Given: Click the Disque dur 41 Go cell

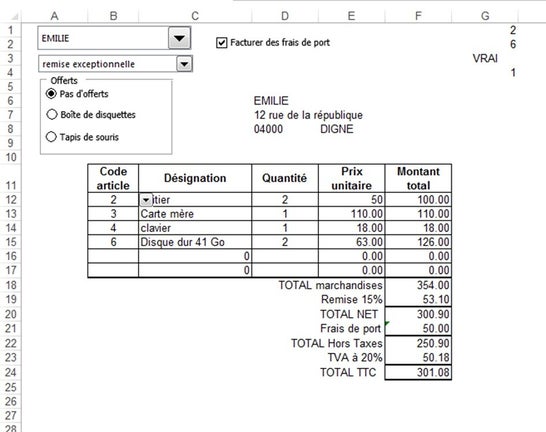Looking at the screenshot, I should click(x=195, y=242).
